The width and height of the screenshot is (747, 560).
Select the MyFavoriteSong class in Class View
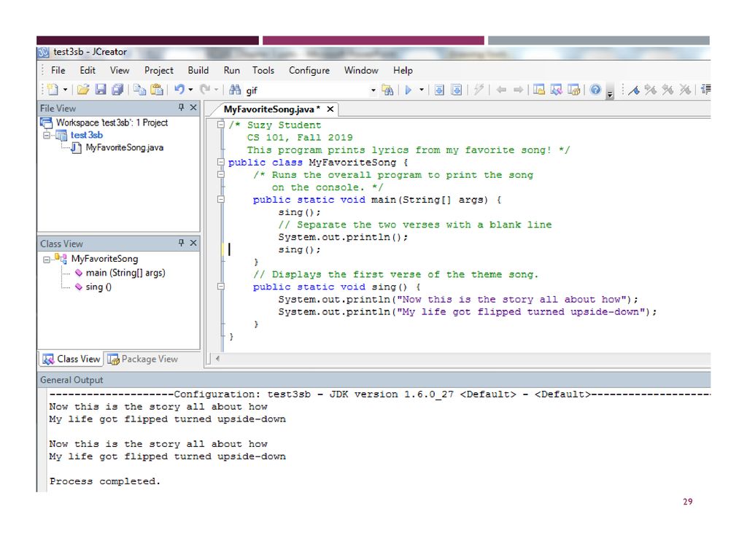click(x=105, y=259)
